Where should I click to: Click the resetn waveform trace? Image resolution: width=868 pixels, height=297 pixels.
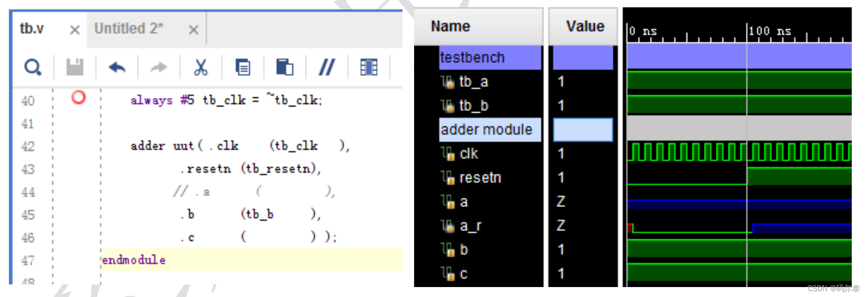[740, 176]
